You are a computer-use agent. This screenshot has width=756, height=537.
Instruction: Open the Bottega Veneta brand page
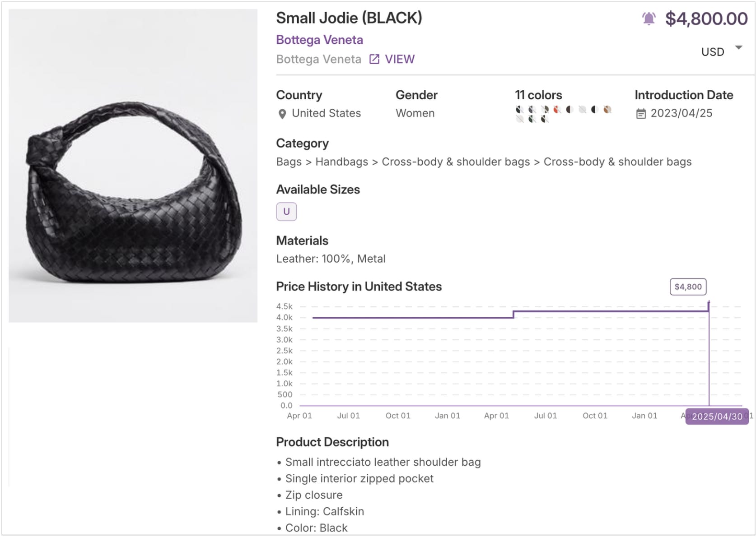[319, 40]
